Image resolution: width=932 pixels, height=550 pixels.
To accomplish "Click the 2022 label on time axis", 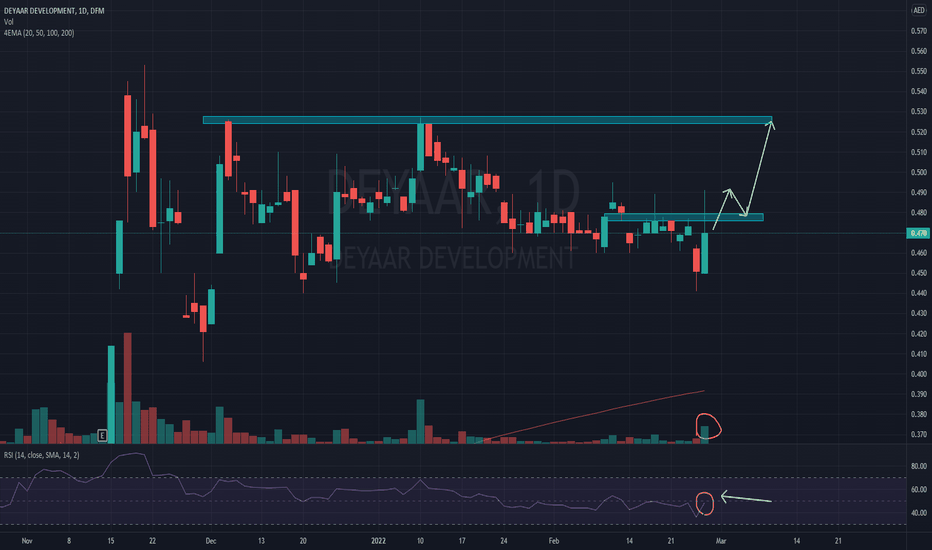I will point(378,541).
